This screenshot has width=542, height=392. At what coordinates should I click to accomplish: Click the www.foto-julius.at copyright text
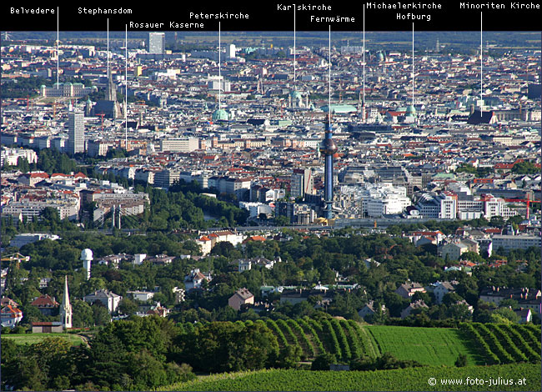point(477,381)
